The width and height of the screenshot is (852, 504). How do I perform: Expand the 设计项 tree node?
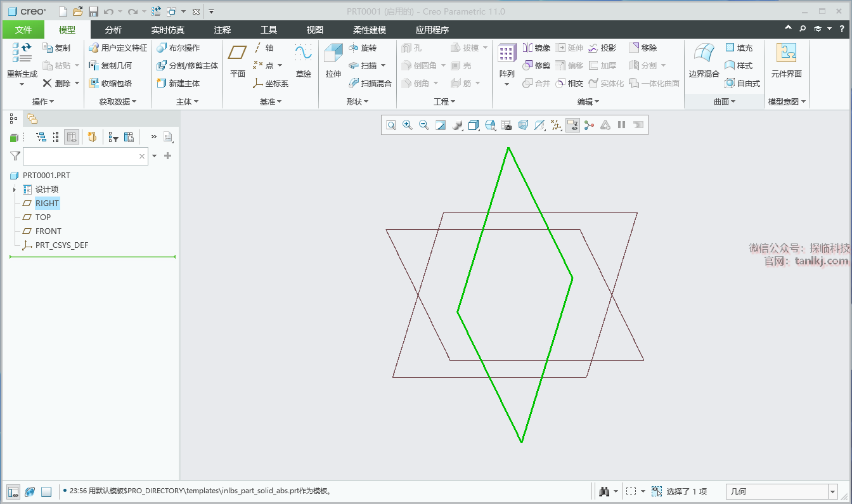click(x=15, y=190)
